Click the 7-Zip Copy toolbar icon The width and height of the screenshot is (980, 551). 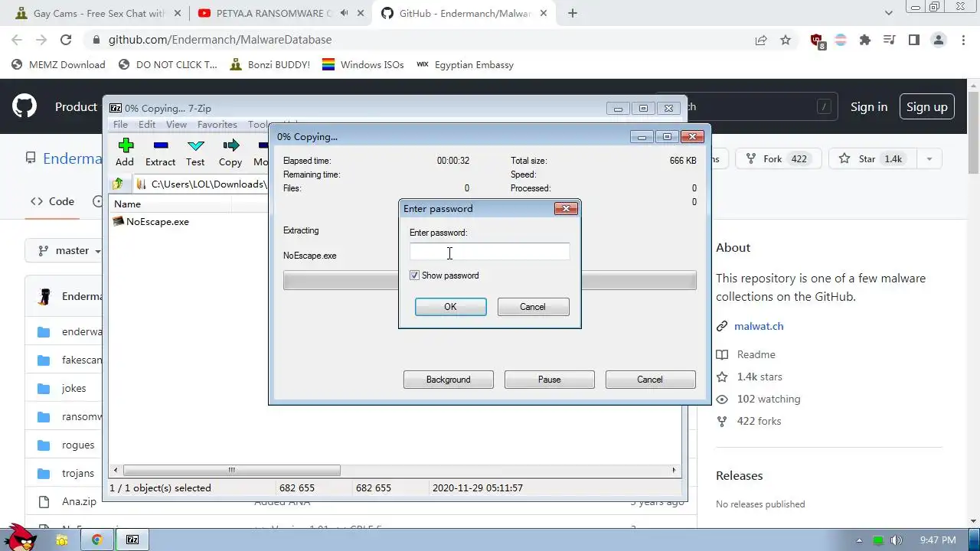[230, 145]
